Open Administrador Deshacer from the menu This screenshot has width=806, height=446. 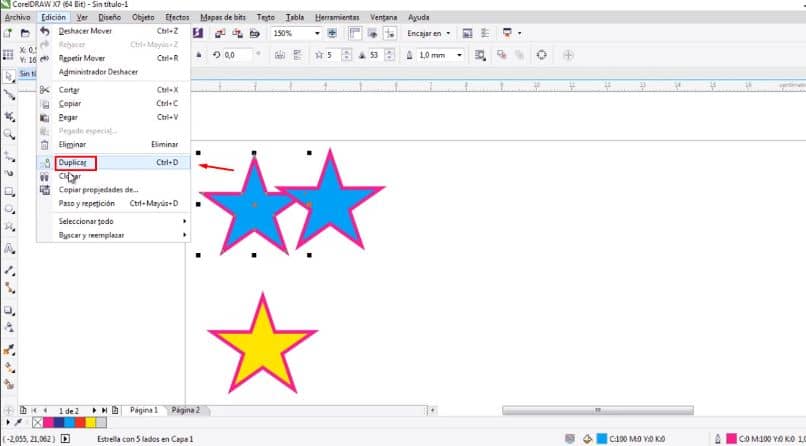114,72
